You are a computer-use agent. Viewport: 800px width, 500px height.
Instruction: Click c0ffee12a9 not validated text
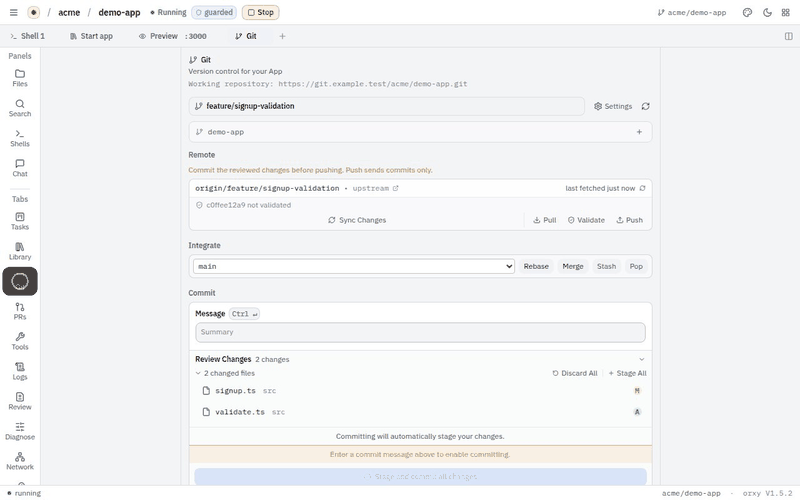click(248, 205)
